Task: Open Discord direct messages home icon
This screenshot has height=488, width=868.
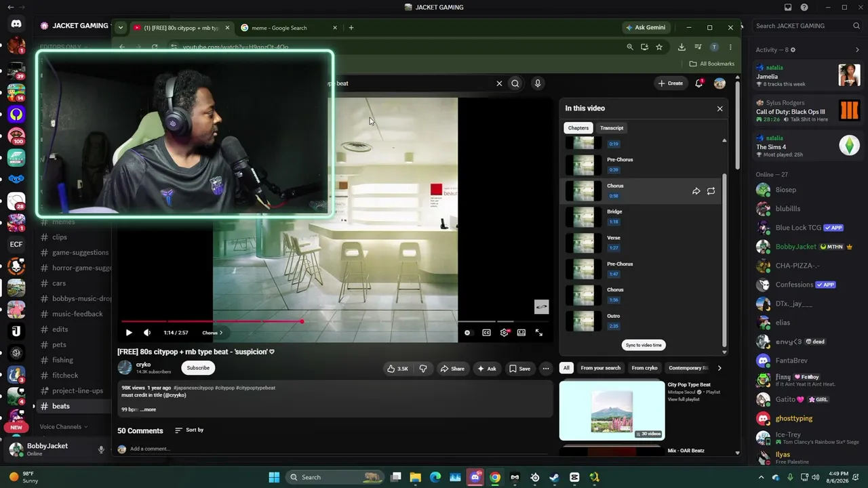Action: tap(16, 24)
